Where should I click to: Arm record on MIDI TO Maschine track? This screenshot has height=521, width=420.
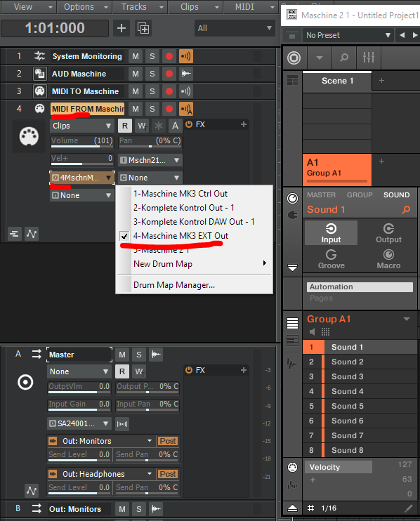[169, 91]
